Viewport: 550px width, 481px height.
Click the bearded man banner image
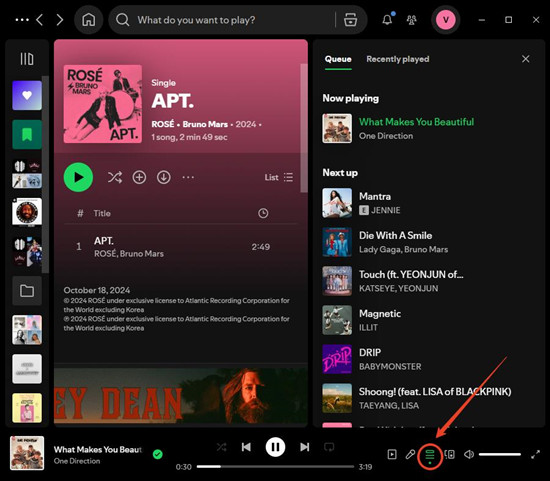tap(181, 396)
